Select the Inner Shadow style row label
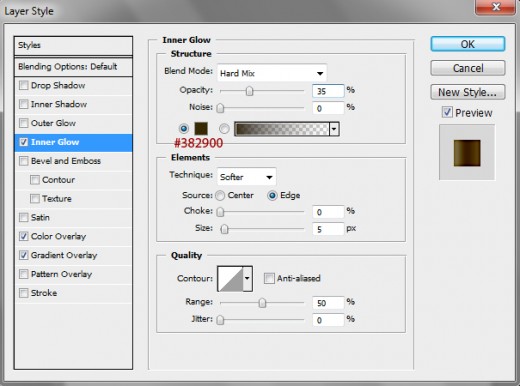This screenshot has height=386, width=520. click(x=59, y=104)
